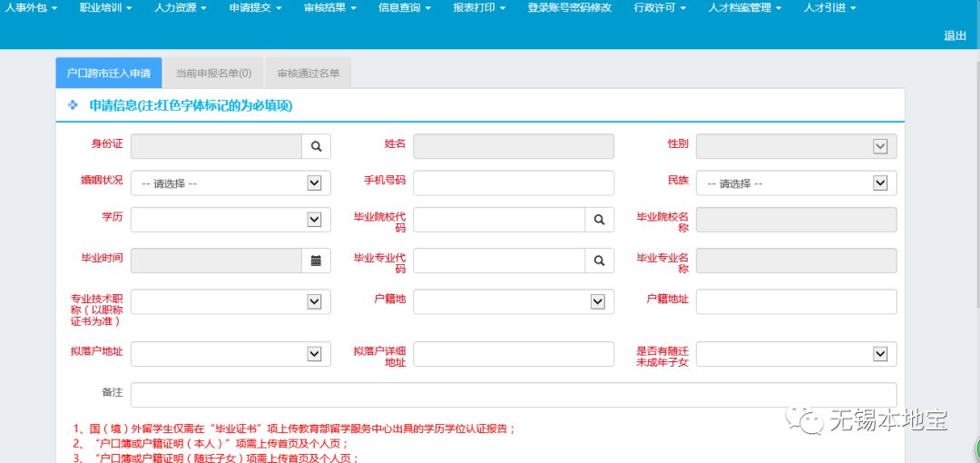Viewport: 980px width, 463px height.
Task: Click search icon for 毕业院校代码
Action: click(599, 220)
